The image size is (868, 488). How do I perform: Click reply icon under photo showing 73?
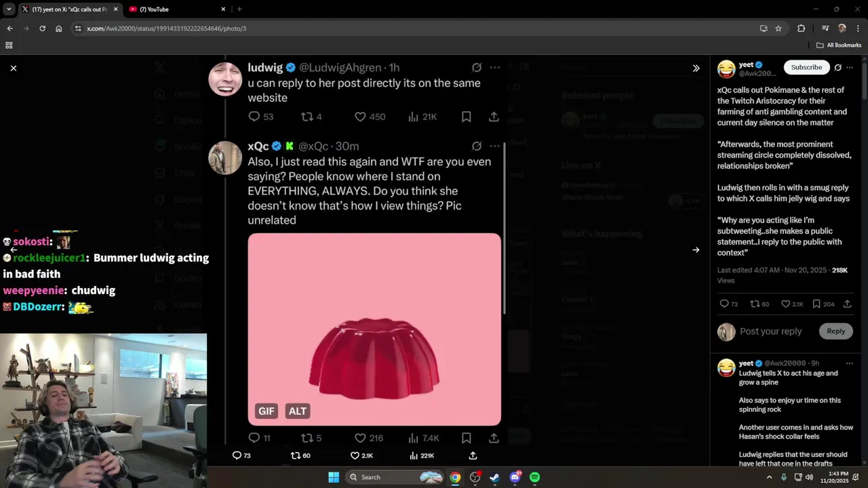pos(241,455)
